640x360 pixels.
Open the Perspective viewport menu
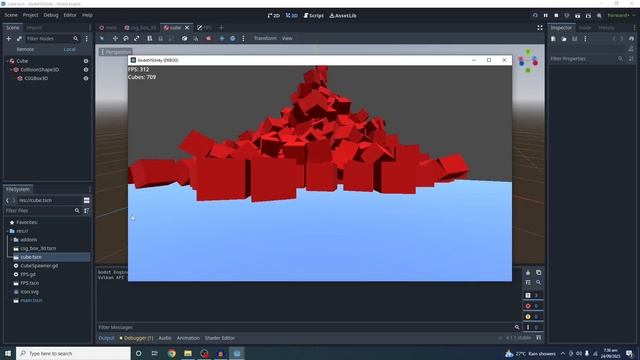[x=116, y=52]
